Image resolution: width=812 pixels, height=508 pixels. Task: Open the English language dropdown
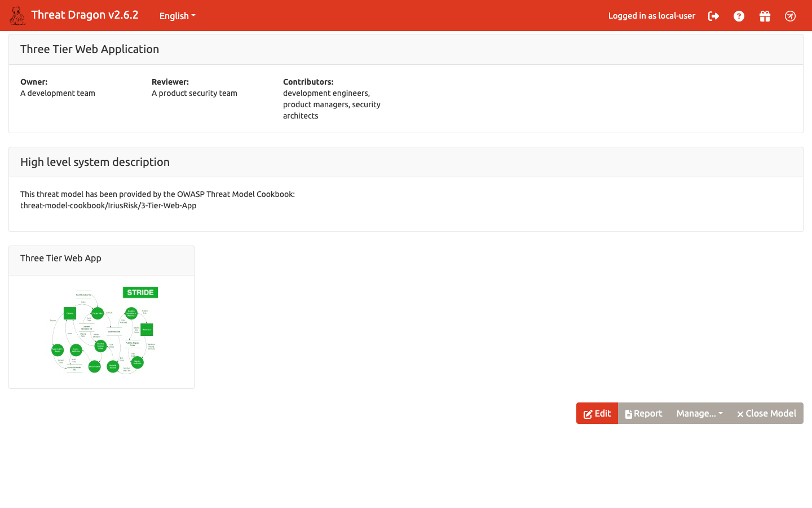pos(177,16)
